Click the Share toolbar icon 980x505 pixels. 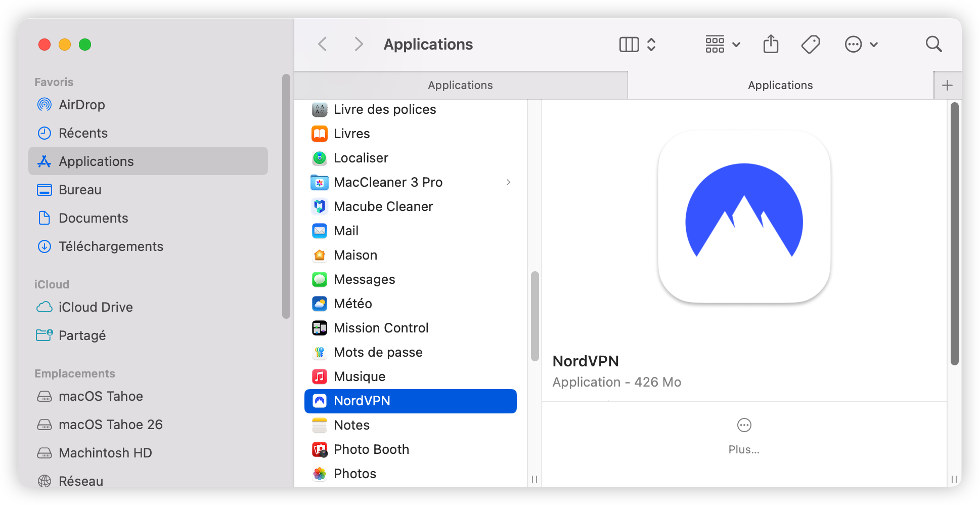pos(771,45)
